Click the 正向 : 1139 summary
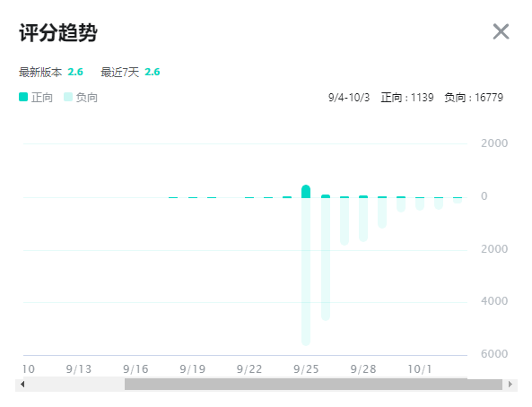The width and height of the screenshot is (532, 407). point(407,98)
